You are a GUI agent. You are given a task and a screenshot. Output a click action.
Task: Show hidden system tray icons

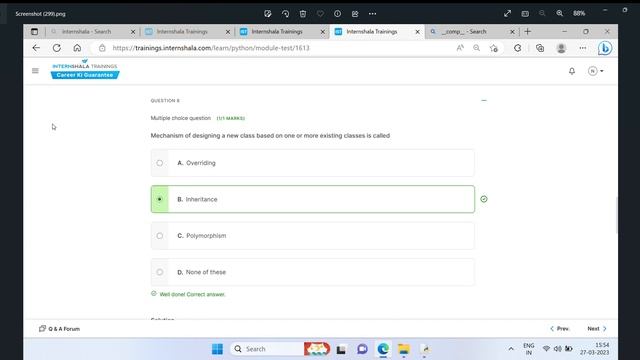point(511,349)
